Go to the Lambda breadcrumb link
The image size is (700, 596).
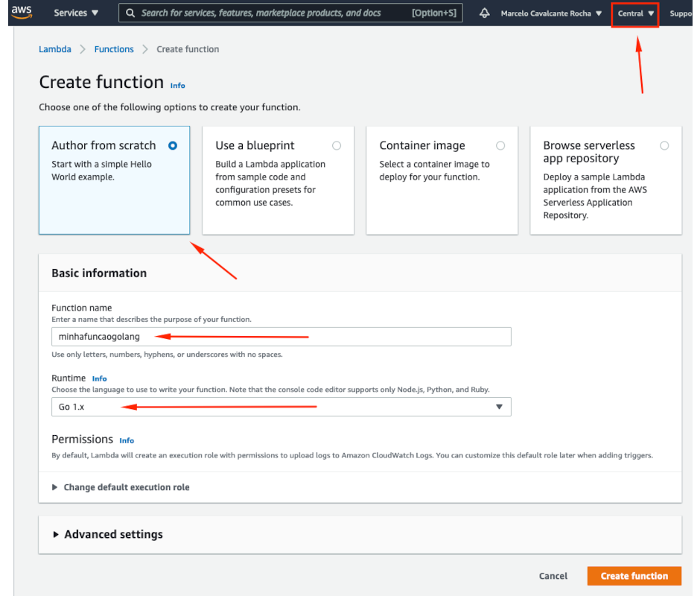pyautogui.click(x=55, y=49)
